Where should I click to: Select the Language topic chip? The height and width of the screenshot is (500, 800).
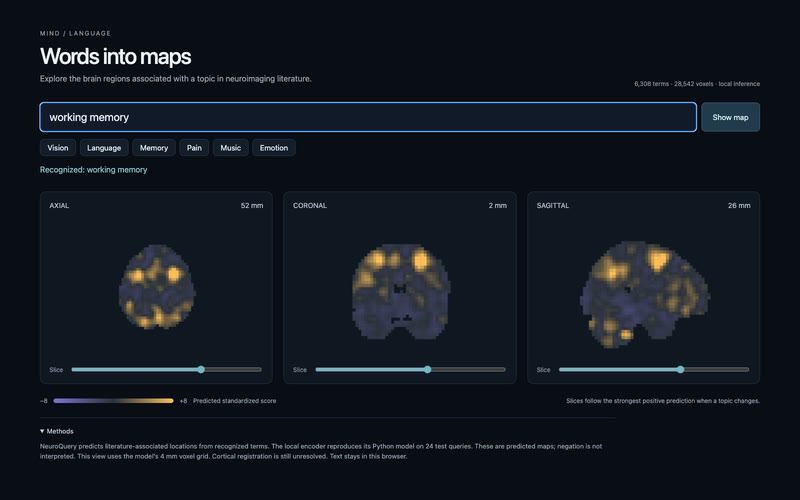104,147
